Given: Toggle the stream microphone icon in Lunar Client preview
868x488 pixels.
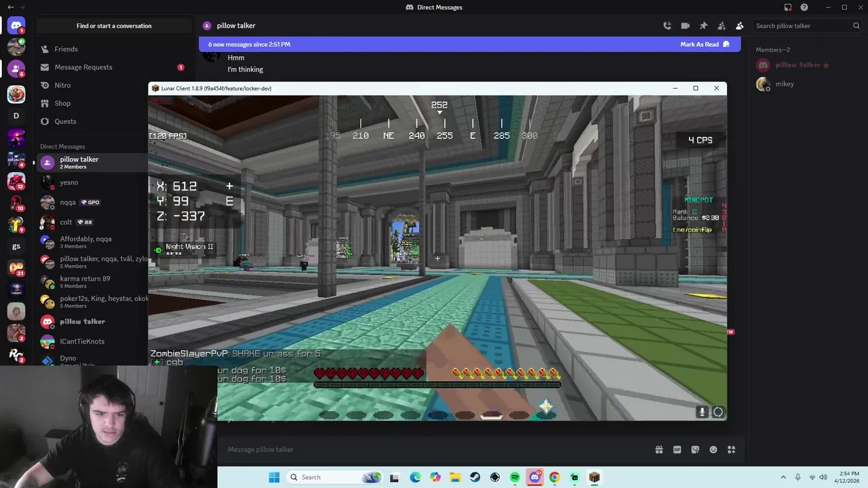Looking at the screenshot, I should [702, 411].
